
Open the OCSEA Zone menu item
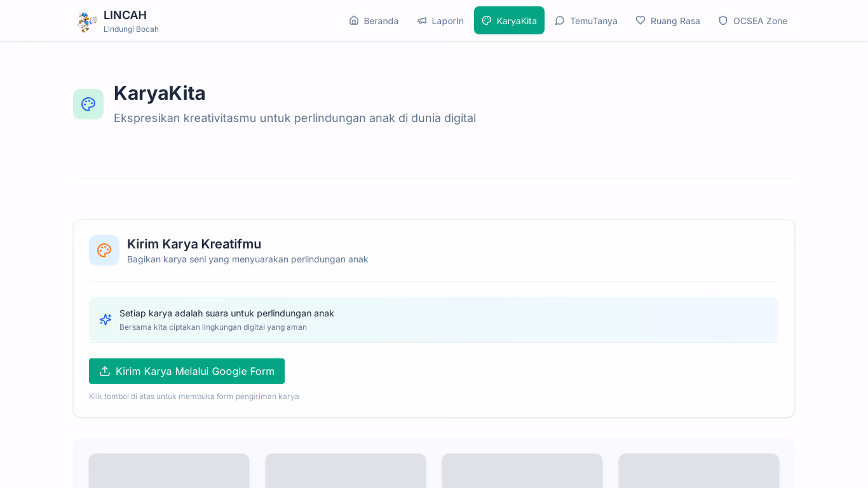coord(752,20)
